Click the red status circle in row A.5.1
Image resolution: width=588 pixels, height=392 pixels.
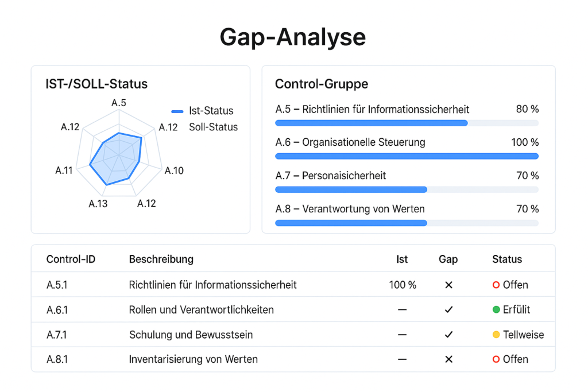point(496,285)
